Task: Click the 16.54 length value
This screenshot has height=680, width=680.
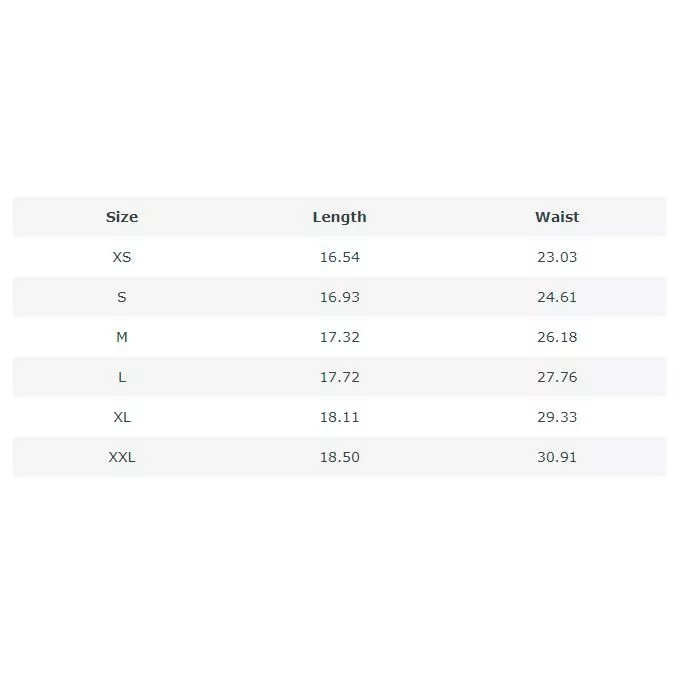Action: click(x=339, y=257)
